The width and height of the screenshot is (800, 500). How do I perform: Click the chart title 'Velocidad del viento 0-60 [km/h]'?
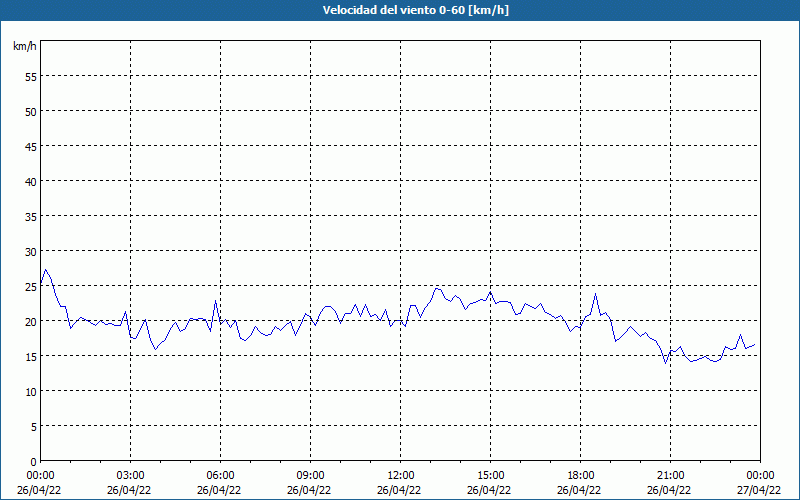pyautogui.click(x=416, y=10)
